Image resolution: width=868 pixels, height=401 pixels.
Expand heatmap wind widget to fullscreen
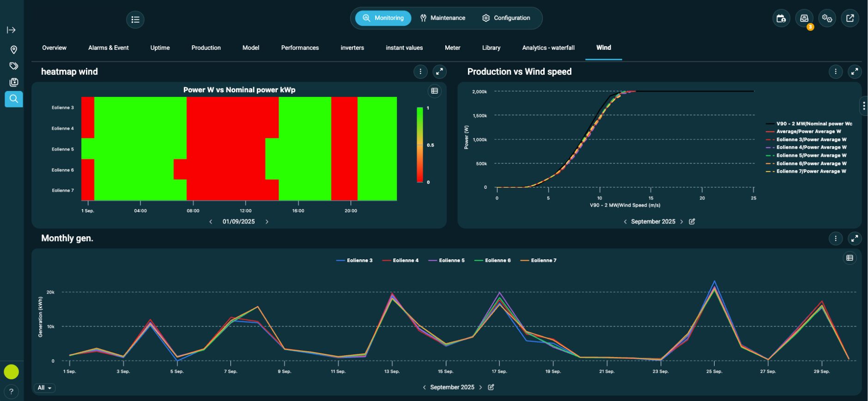(x=439, y=72)
